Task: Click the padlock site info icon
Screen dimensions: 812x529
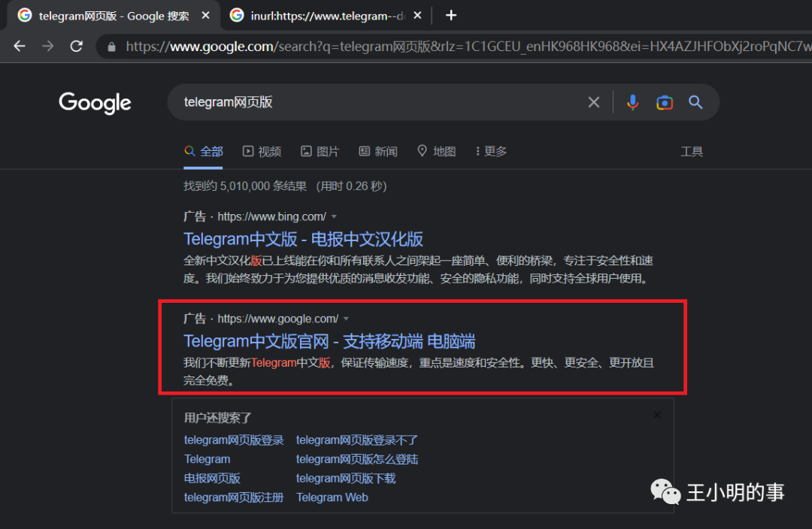Action: 111,47
